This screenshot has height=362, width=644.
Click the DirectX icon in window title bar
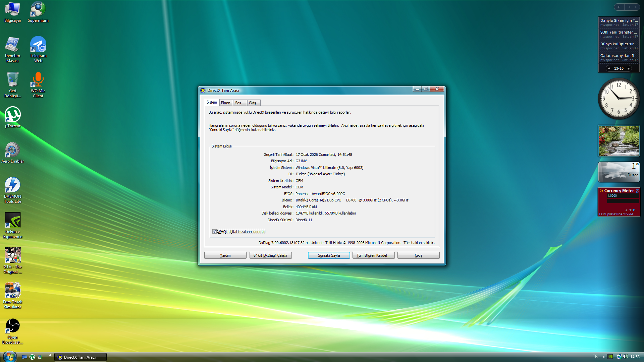[x=203, y=90]
